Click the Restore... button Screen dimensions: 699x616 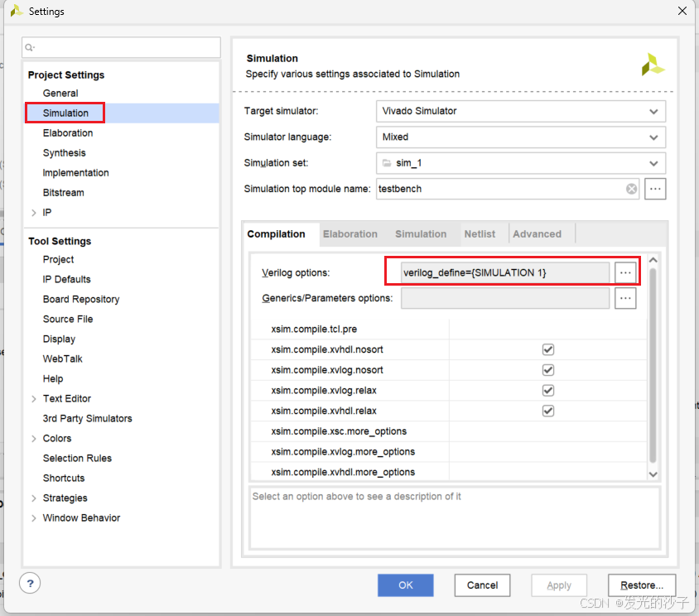click(x=642, y=585)
